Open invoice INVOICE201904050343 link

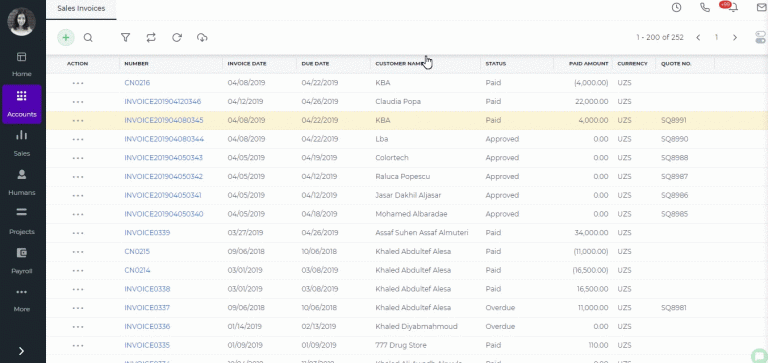164,158
